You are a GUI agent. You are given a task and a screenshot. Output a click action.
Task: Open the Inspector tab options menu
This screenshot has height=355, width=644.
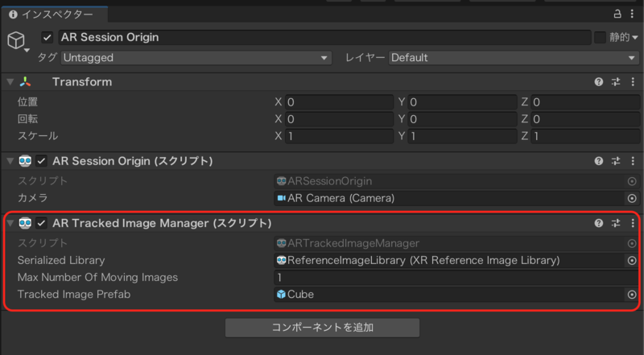[x=633, y=14]
